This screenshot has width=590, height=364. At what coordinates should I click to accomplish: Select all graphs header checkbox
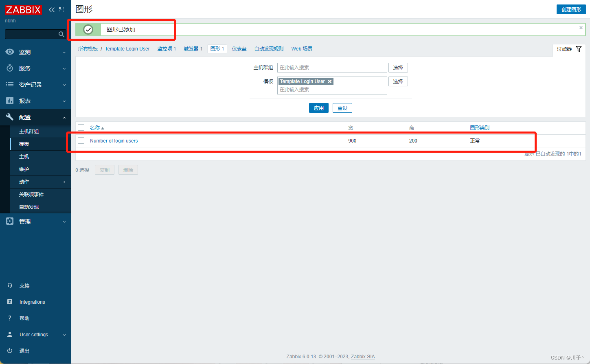81,127
